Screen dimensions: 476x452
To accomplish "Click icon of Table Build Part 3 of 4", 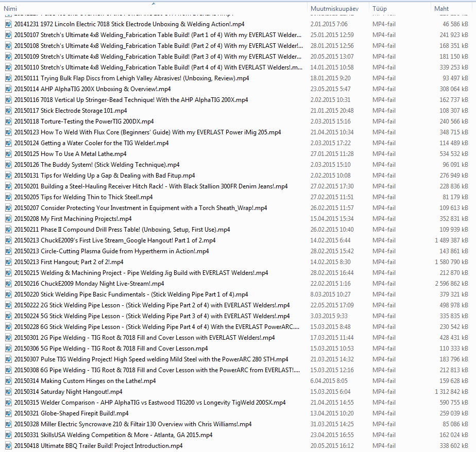I will tap(8, 57).
